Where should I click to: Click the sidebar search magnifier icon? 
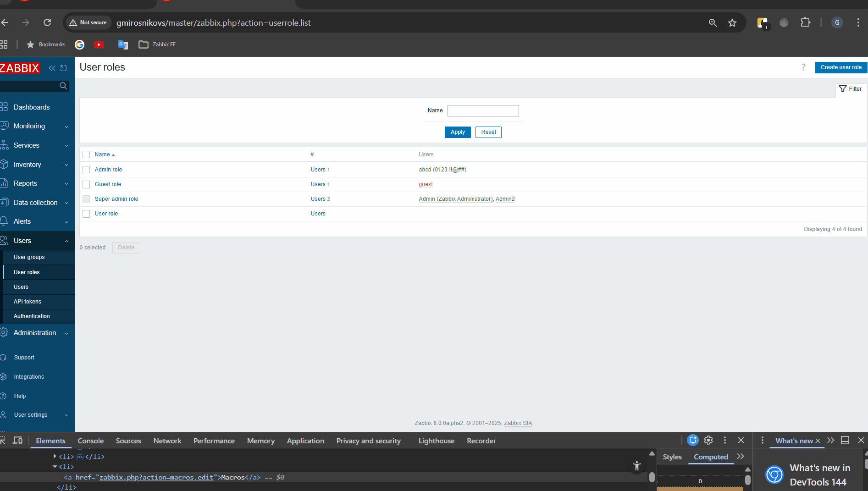(63, 86)
